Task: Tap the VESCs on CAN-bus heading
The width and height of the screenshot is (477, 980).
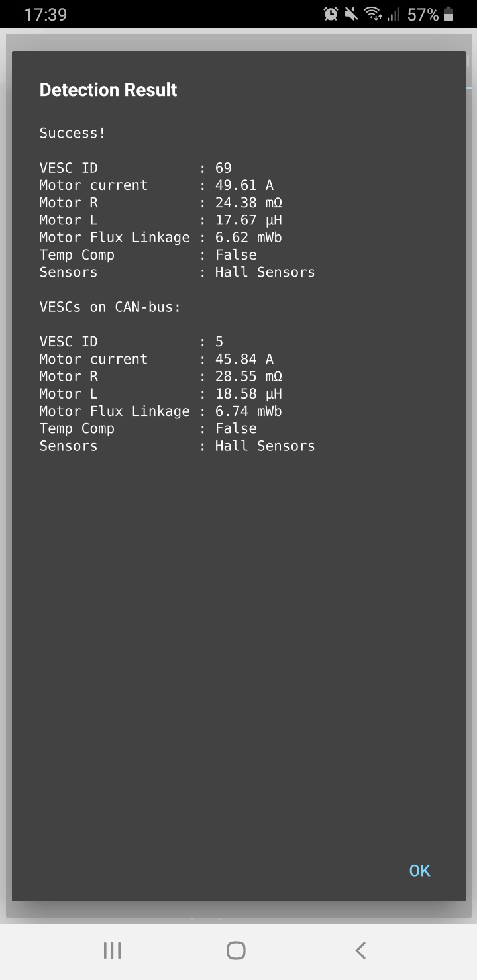Action: coord(110,307)
